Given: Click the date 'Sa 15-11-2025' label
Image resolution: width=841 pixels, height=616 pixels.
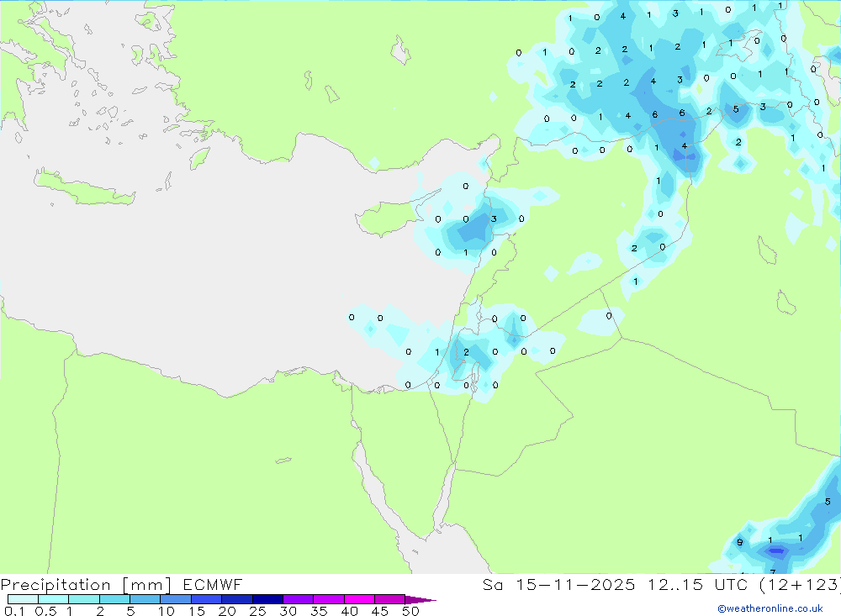Looking at the screenshot, I should point(558,584).
